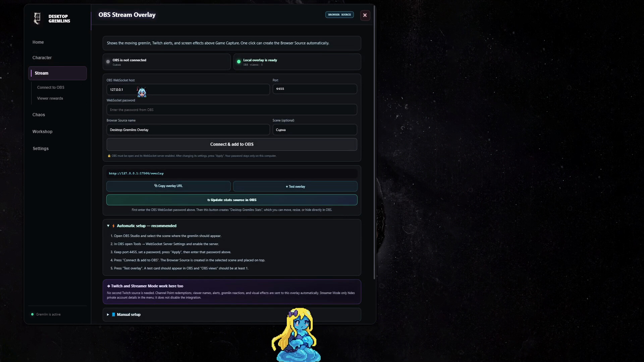Click the Browser Source name field
The image size is (644, 362).
click(188, 130)
